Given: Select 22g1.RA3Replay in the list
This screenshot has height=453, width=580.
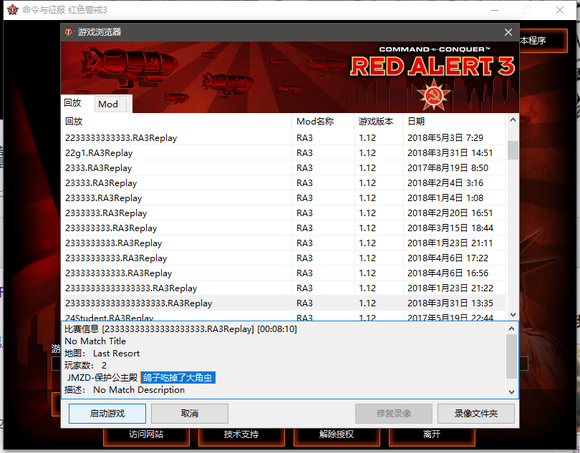Looking at the screenshot, I should (284, 153).
